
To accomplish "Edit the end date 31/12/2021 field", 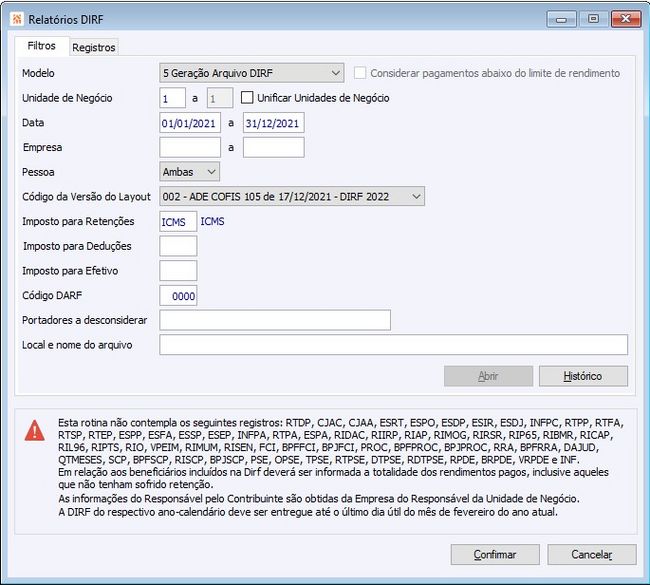I will (x=274, y=123).
